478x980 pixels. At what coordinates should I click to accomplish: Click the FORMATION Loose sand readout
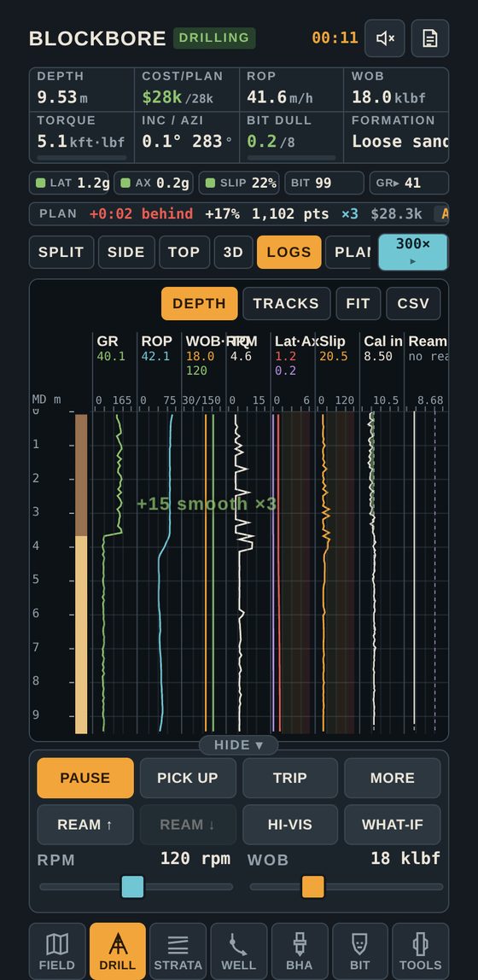[396, 137]
